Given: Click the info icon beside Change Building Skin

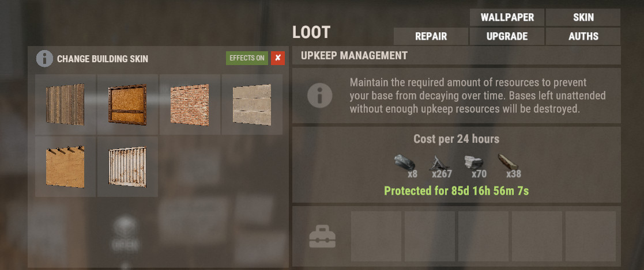Looking at the screenshot, I should pyautogui.click(x=44, y=59).
